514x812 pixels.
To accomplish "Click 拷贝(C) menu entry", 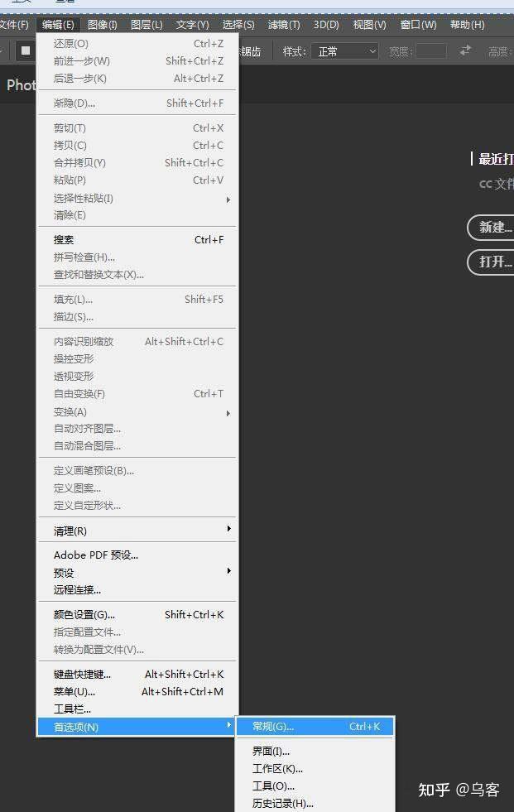I will pyautogui.click(x=137, y=146).
